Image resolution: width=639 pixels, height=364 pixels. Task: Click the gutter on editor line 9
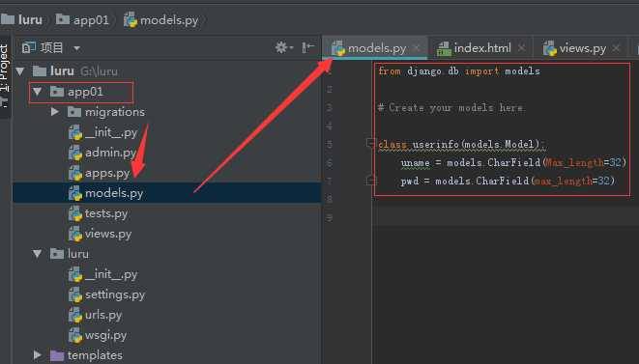pyautogui.click(x=330, y=218)
